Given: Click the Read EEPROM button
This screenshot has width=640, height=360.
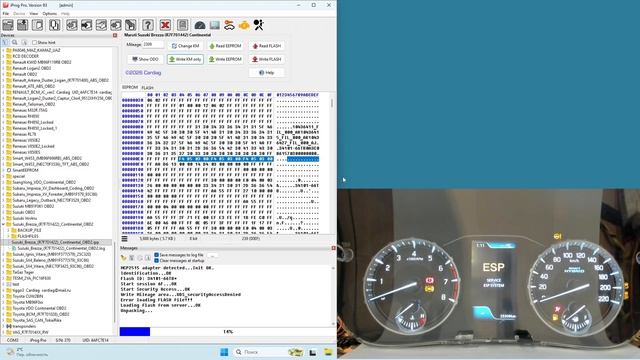Looking at the screenshot, I should [x=225, y=46].
